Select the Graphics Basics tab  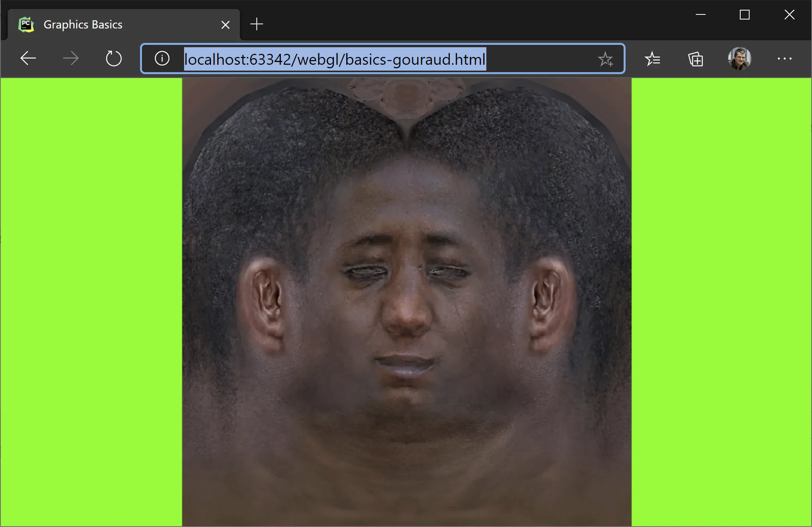pos(124,24)
